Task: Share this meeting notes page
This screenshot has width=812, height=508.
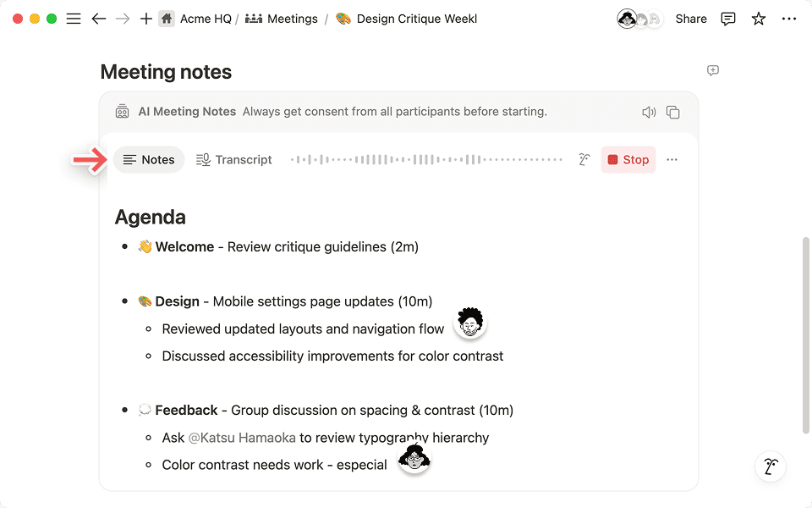Action: coord(690,18)
